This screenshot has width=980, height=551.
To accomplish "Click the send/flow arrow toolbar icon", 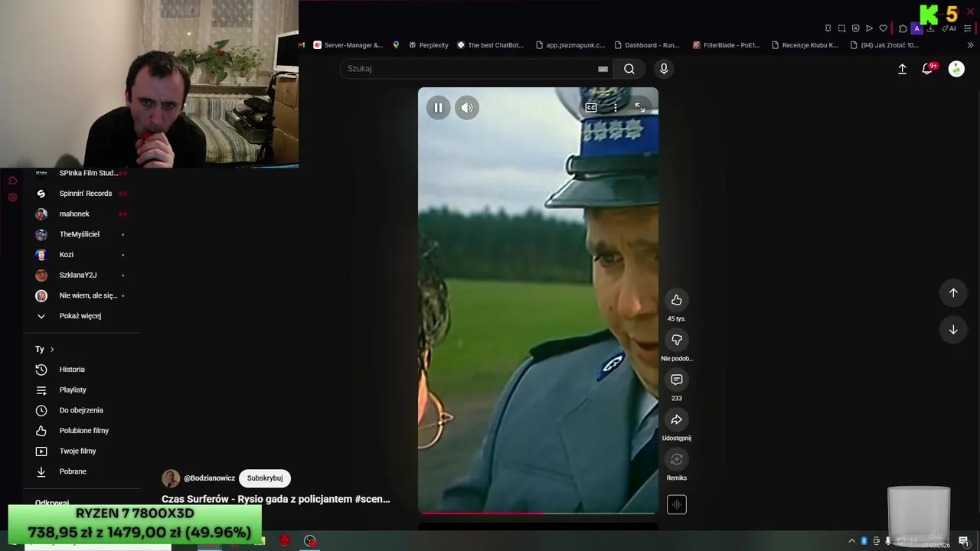I will point(869,28).
